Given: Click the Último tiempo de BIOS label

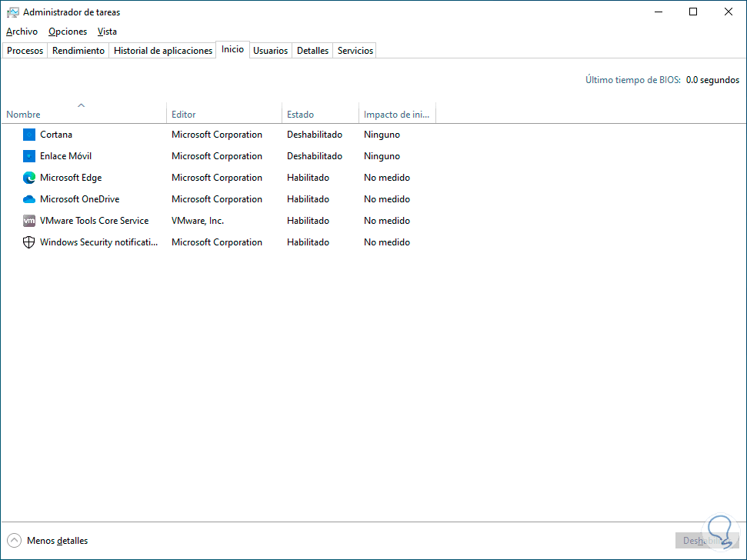Looking at the screenshot, I should pyautogui.click(x=633, y=80).
